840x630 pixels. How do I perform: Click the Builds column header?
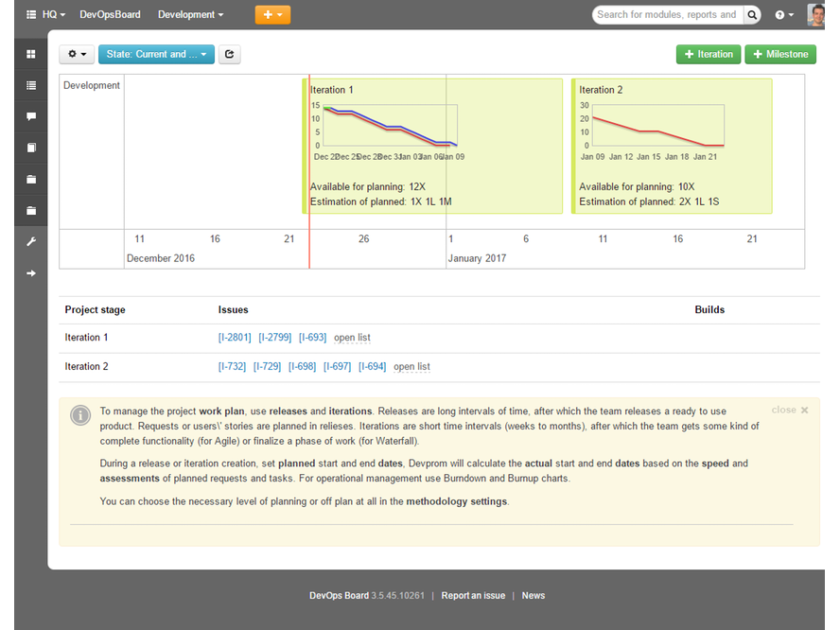[709, 309]
